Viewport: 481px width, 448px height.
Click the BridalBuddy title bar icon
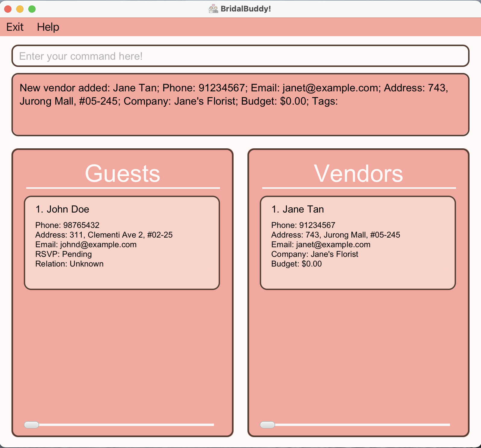[x=213, y=9]
